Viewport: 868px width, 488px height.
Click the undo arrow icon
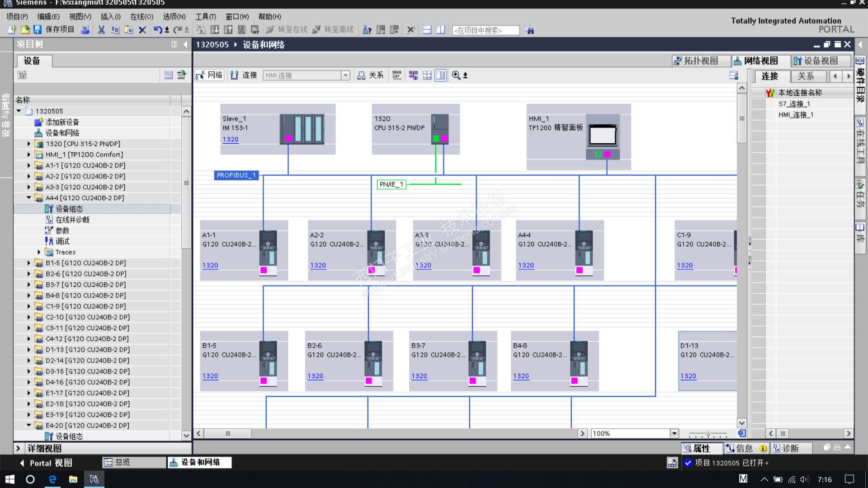coord(157,30)
